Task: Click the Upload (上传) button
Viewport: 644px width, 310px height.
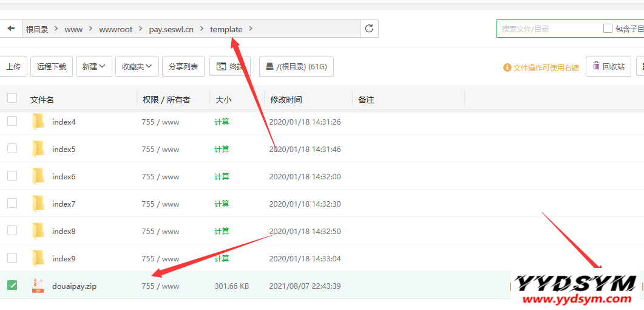Action: click(13, 67)
